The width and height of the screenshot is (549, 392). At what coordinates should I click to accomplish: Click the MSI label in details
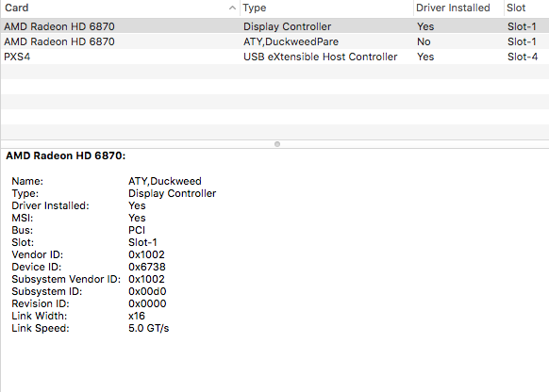22,218
